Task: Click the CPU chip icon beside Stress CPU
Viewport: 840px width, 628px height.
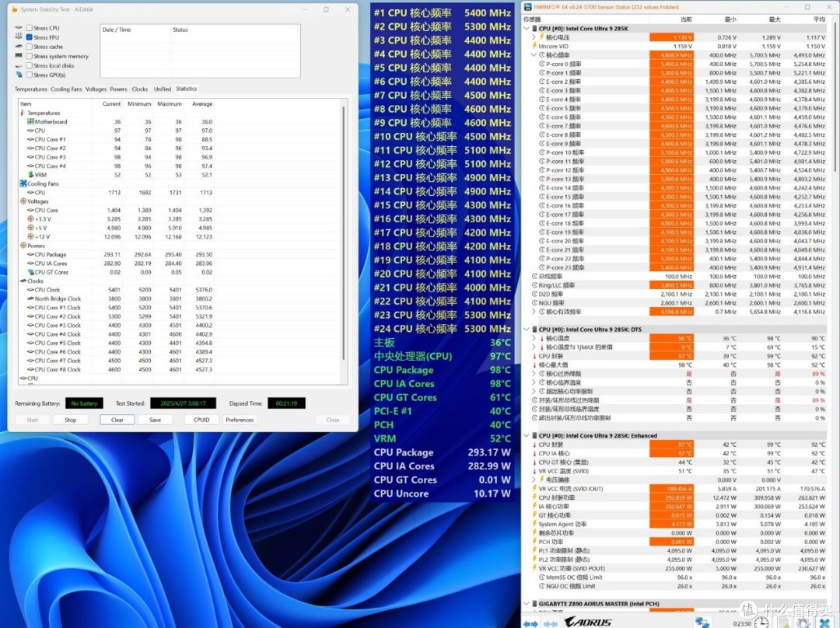Action: [x=19, y=27]
